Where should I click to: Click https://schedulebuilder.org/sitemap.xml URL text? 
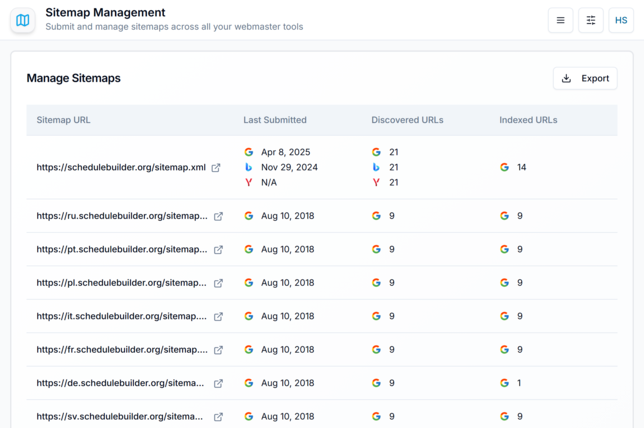coord(121,167)
